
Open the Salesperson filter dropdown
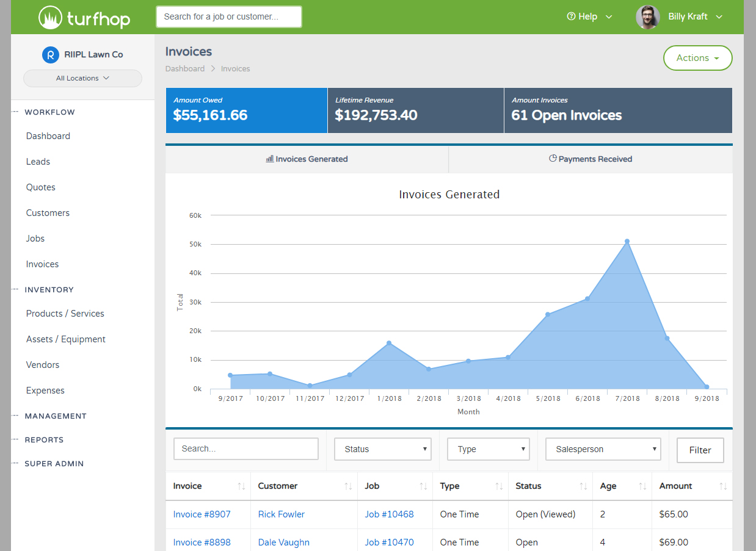603,449
